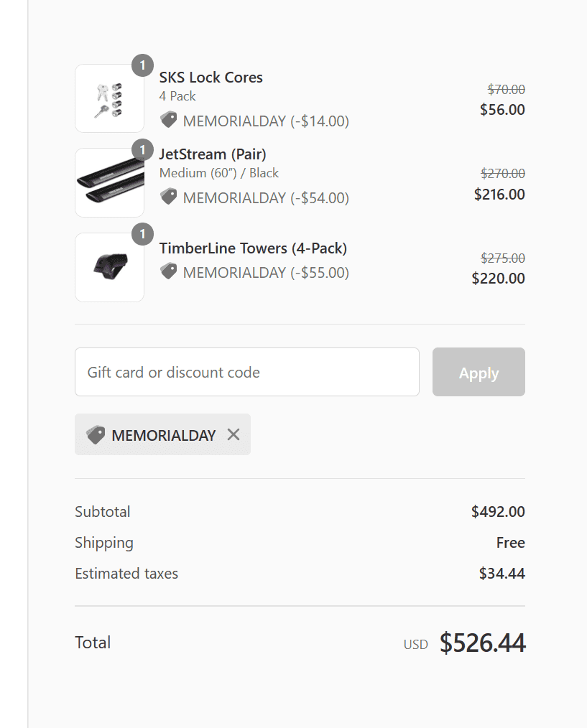Click quantity badge on SKS Lock Cores

pyautogui.click(x=142, y=65)
